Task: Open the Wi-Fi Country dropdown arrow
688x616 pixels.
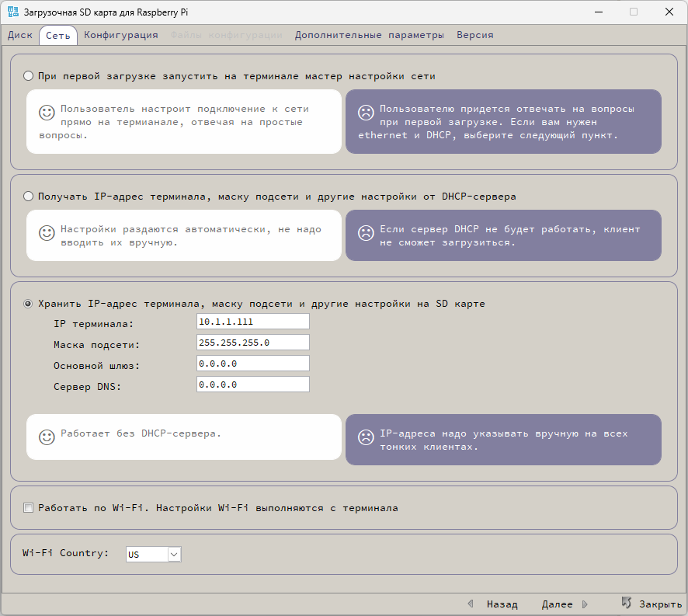Action: (x=174, y=555)
